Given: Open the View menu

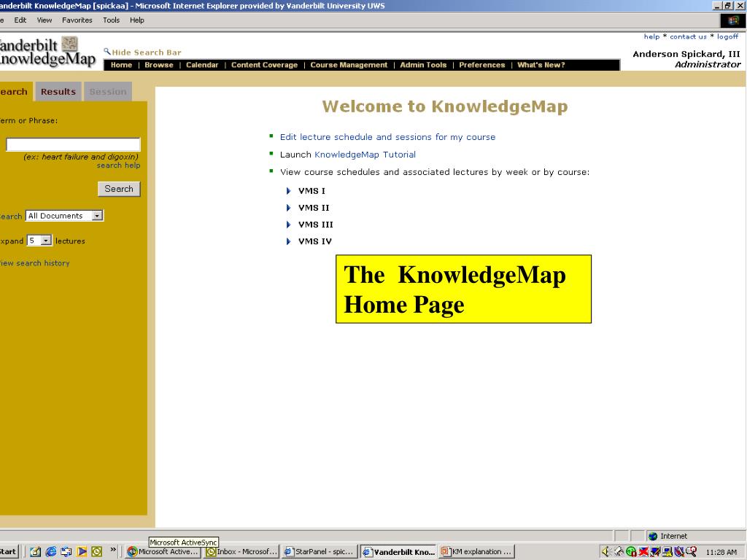Looking at the screenshot, I should tap(44, 20).
